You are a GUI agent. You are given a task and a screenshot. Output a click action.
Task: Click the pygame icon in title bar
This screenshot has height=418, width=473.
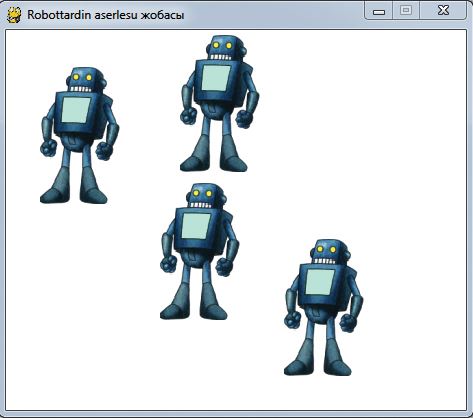pyautogui.click(x=14, y=15)
